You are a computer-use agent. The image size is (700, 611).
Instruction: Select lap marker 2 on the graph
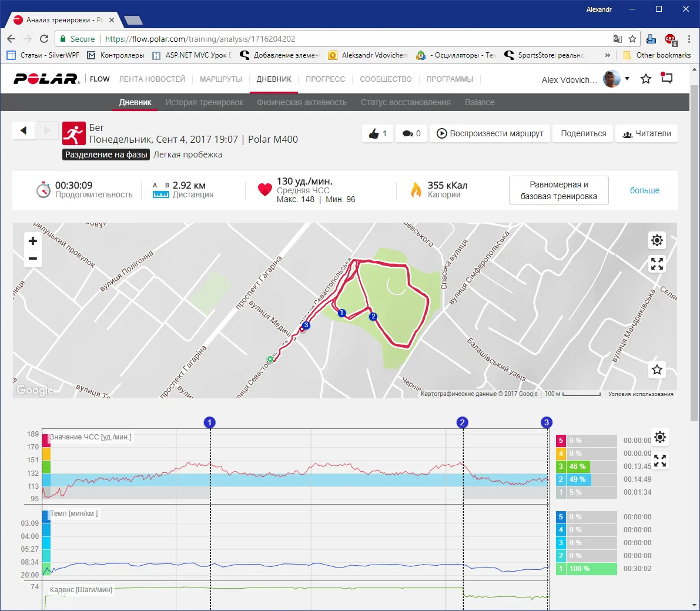point(463,422)
